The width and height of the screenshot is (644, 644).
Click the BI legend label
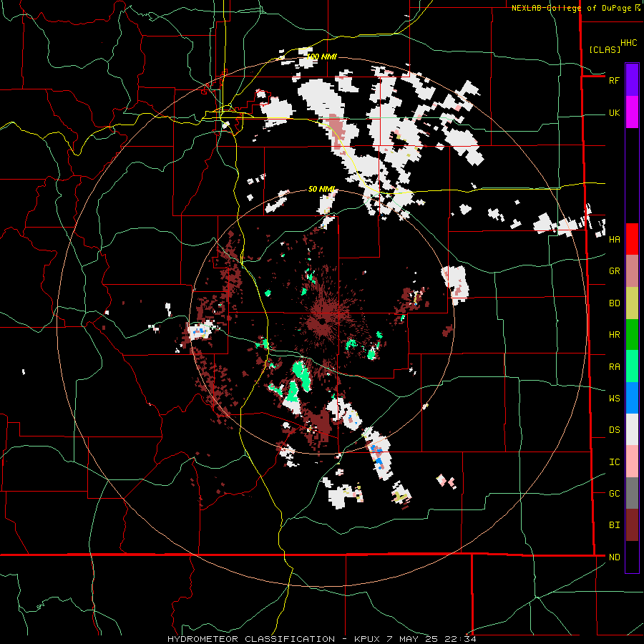tap(614, 525)
